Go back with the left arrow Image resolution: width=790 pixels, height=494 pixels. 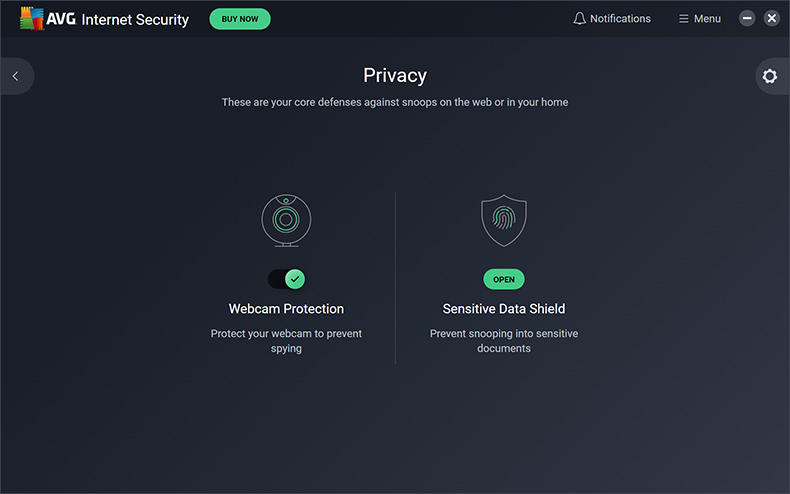(x=16, y=76)
